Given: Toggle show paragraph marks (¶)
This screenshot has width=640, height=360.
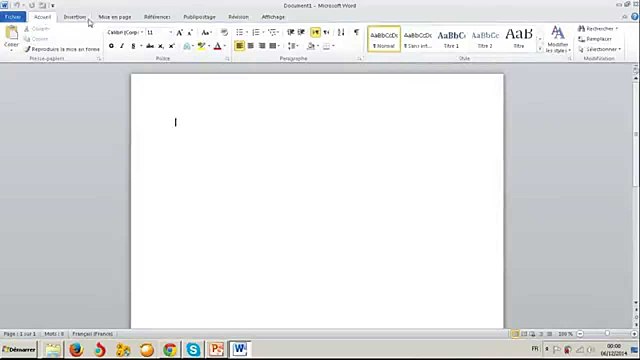Looking at the screenshot, I should click(356, 32).
